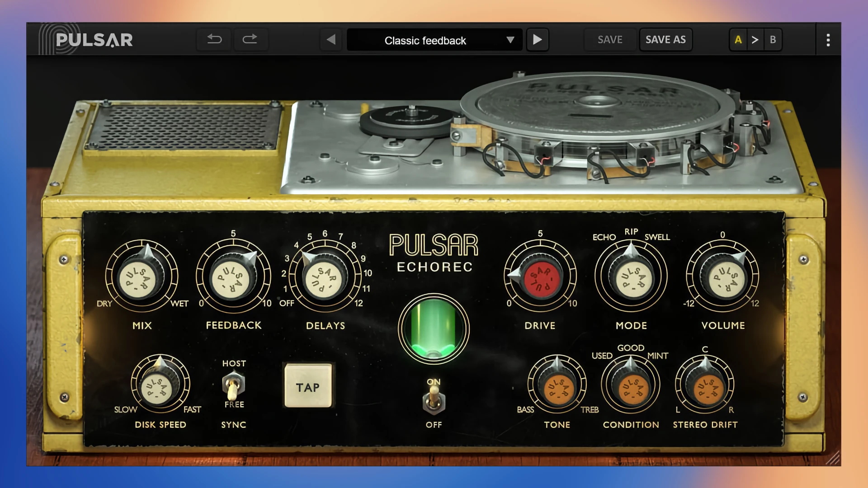Click the FAST label by DISK SPEED
868x488 pixels.
(192, 409)
